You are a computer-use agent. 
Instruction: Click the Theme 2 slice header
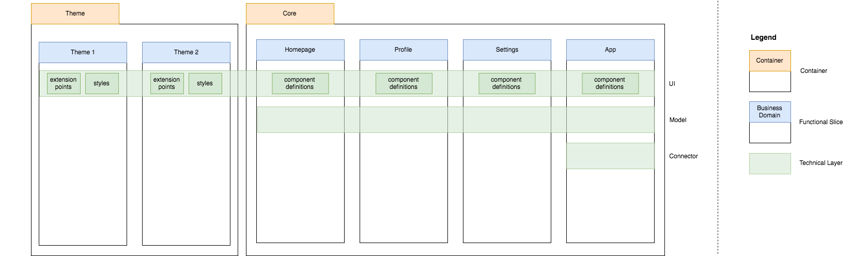(x=186, y=52)
